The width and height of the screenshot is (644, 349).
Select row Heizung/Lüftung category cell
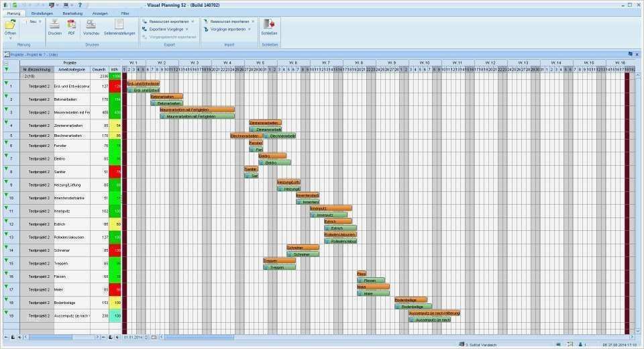(72, 185)
